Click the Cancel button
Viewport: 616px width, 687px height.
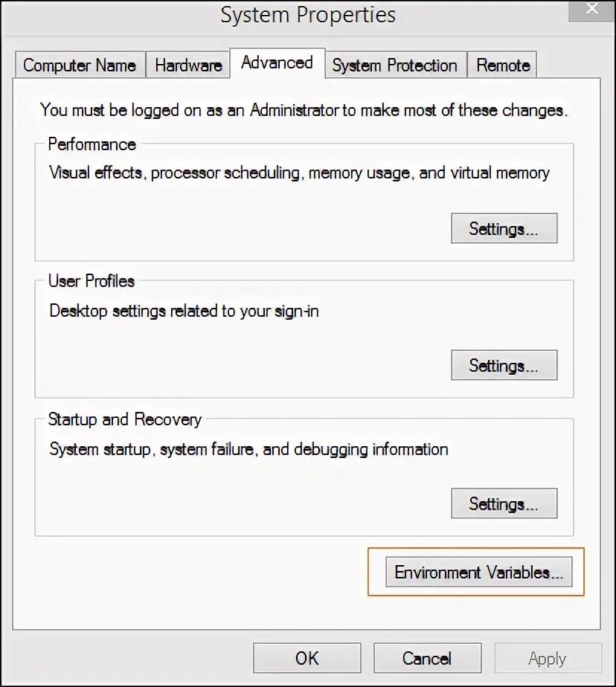[x=428, y=658]
